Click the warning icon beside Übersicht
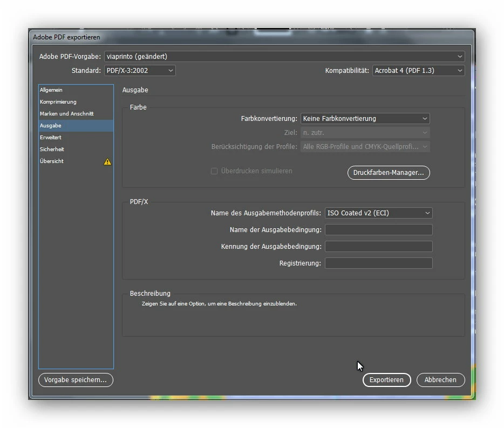Image resolution: width=504 pixels, height=428 pixels. 107,162
